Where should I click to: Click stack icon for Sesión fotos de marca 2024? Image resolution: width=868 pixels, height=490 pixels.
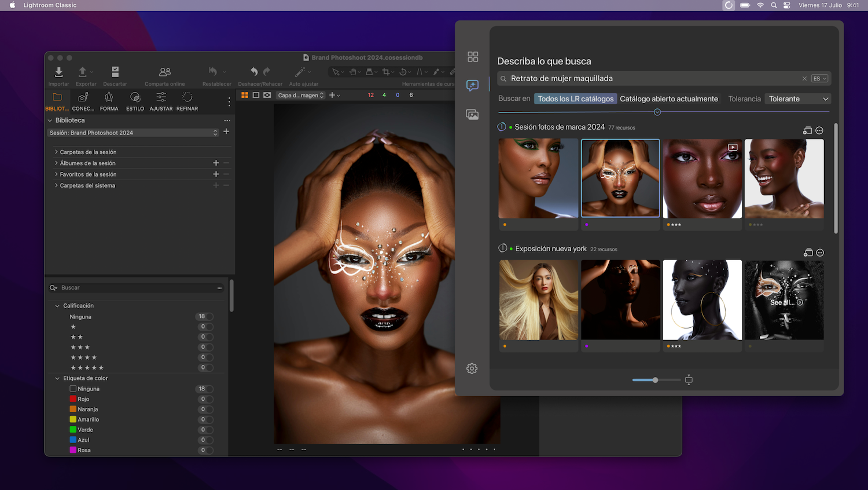tap(808, 130)
